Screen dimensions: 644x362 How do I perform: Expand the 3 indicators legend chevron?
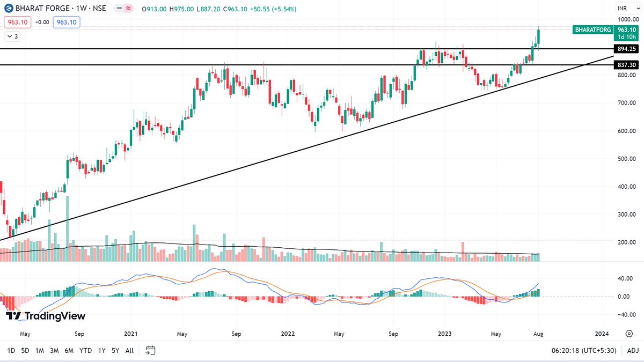pyautogui.click(x=12, y=36)
